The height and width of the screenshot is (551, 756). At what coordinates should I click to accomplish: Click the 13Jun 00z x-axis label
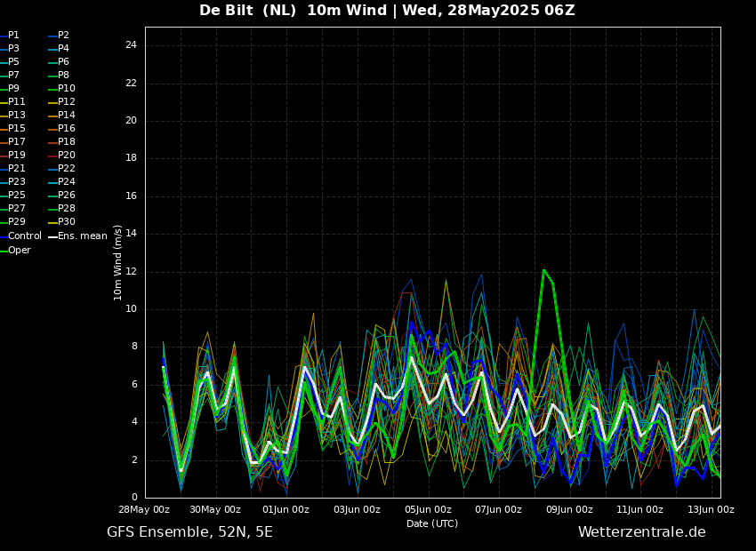pos(711,510)
